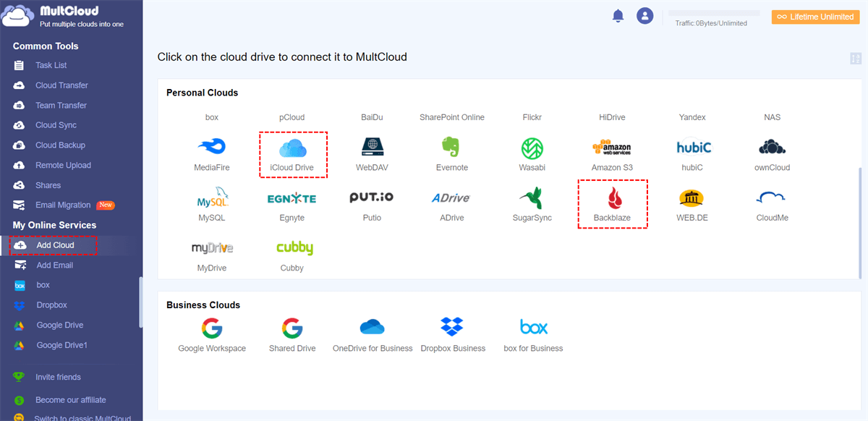Image resolution: width=868 pixels, height=421 pixels.
Task: Select the HiDrive label
Action: coord(612,117)
